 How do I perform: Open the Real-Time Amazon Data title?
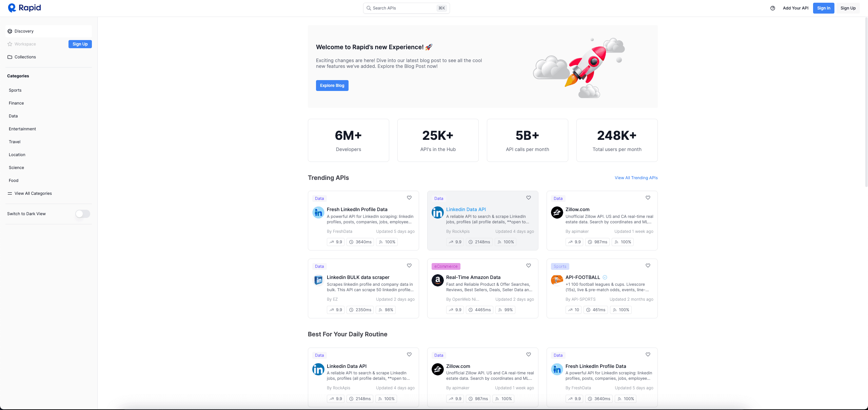point(473,277)
